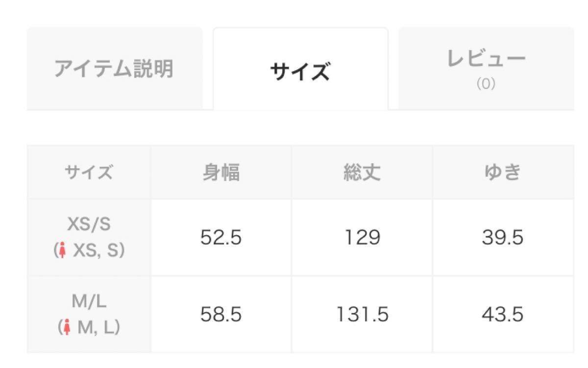Click the (XS, S) fit guide text
The image size is (588, 368).
point(89,251)
